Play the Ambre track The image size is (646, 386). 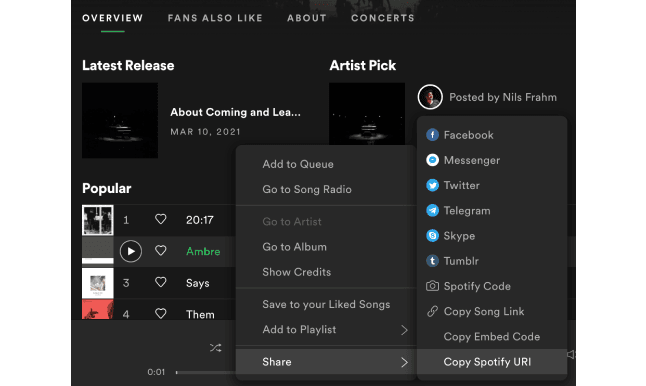coord(131,251)
